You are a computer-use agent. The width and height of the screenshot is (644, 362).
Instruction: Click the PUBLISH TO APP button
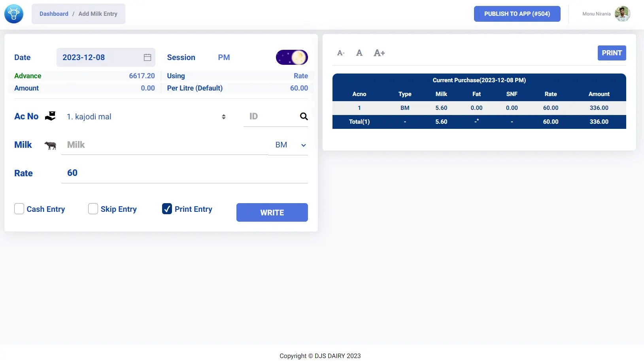517,14
